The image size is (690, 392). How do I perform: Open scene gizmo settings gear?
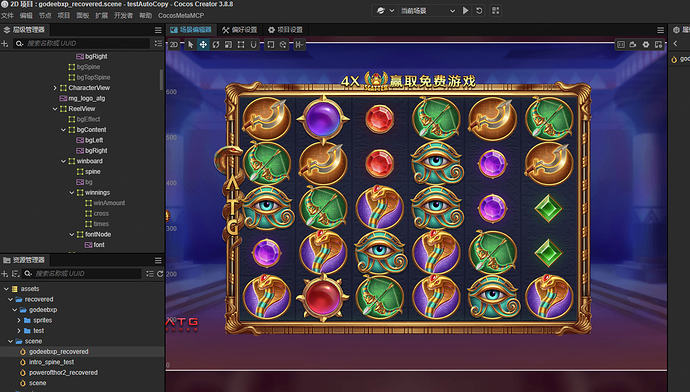pos(646,44)
